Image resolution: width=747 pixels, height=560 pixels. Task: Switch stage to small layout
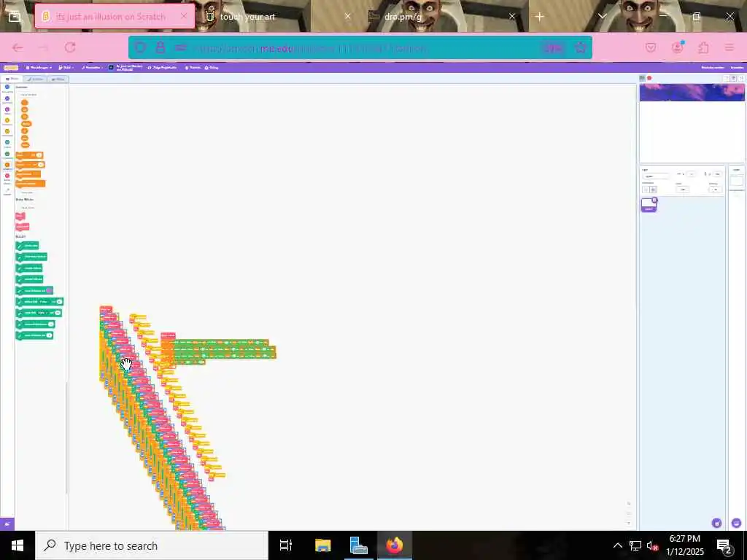(x=727, y=78)
